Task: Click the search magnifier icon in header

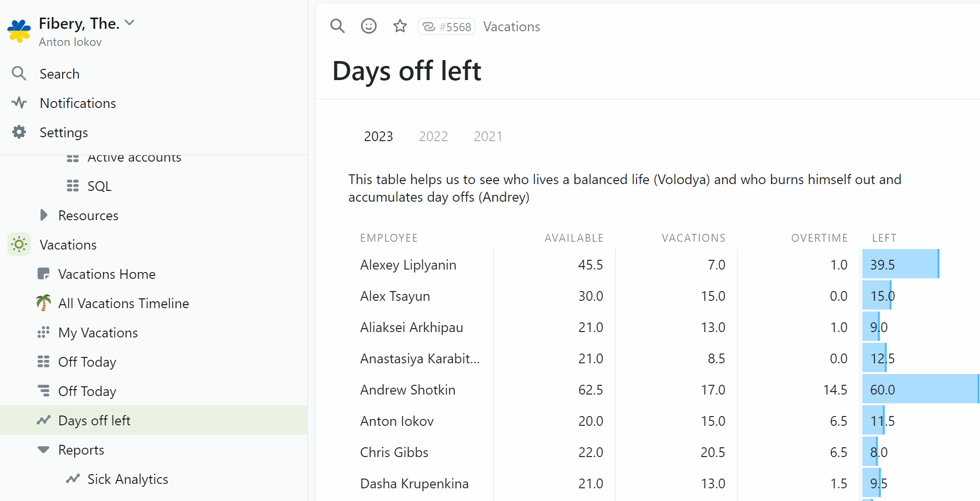Action: pos(337,26)
